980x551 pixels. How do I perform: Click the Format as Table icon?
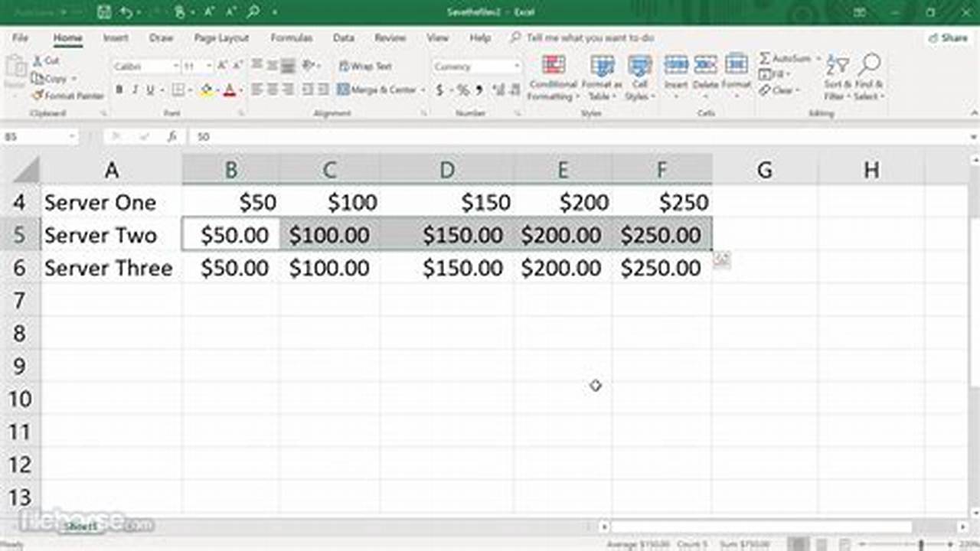(x=603, y=76)
